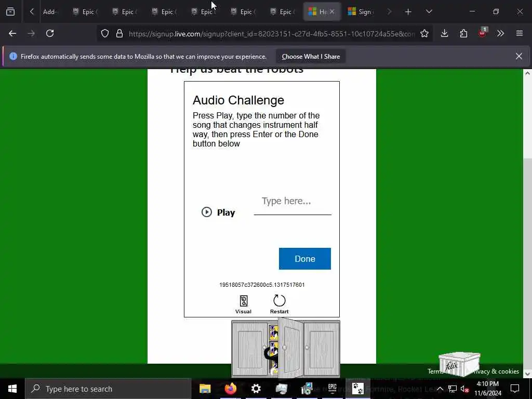Screen dimensions: 532x399
Task: Switch to the Visual challenge
Action: point(243,304)
